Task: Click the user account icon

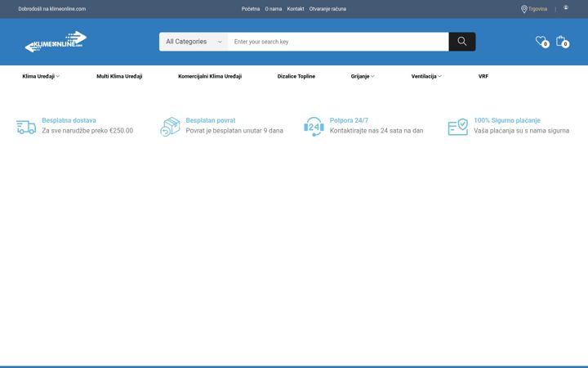Action: [x=566, y=7]
